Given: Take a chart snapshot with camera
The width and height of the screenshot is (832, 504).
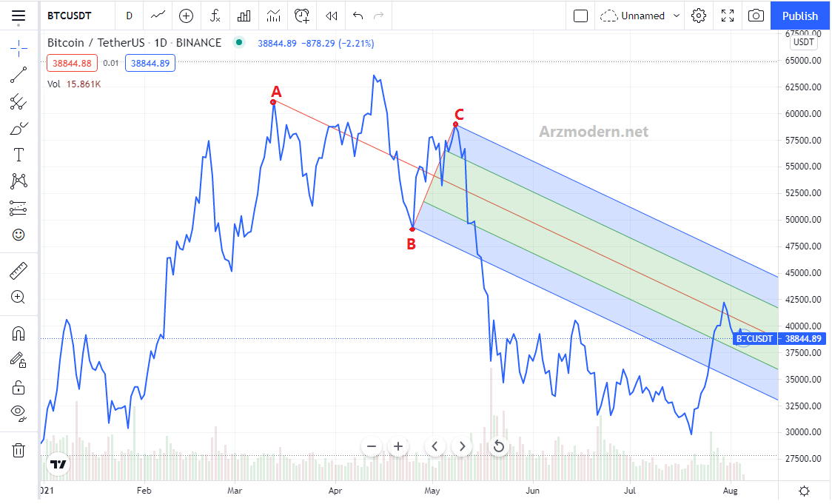Looking at the screenshot, I should click(x=756, y=16).
